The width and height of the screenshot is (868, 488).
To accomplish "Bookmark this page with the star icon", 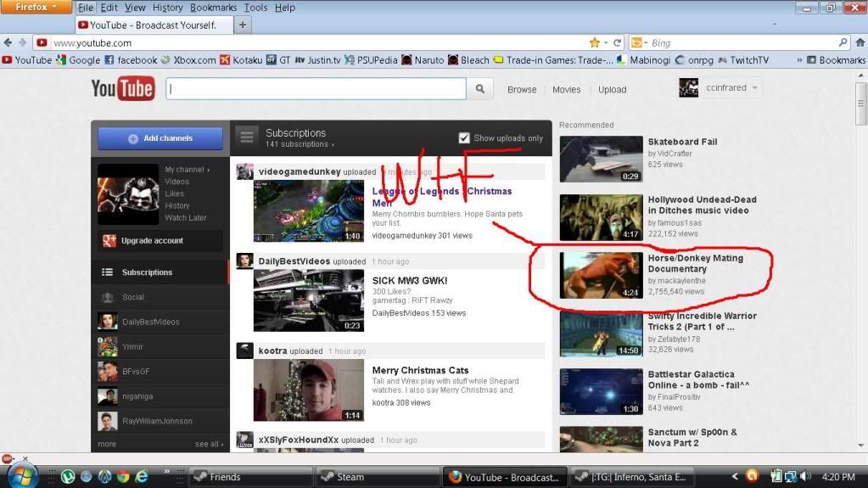I will [595, 42].
